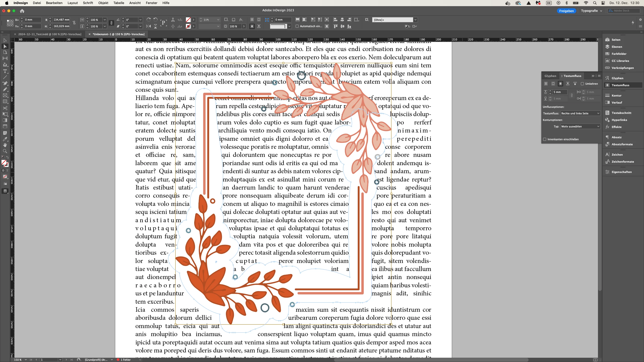Open the Objekt menu
644x362 pixels.
click(x=103, y=3)
